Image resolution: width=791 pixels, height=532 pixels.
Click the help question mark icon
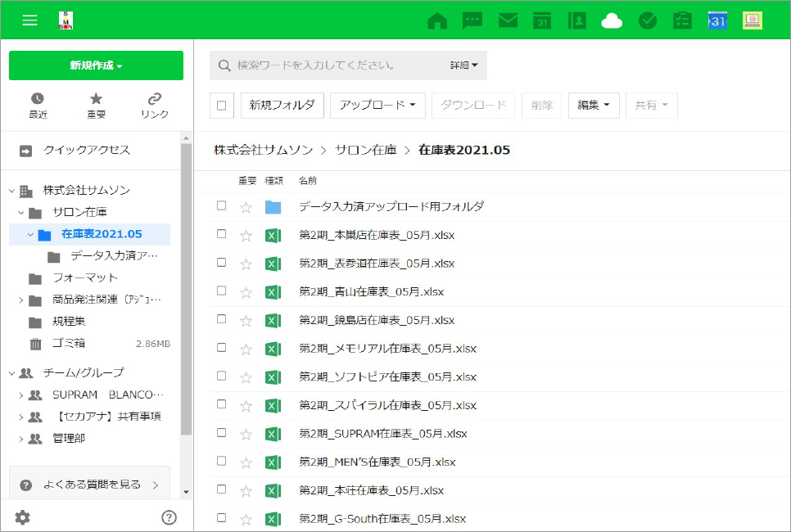[x=169, y=517]
